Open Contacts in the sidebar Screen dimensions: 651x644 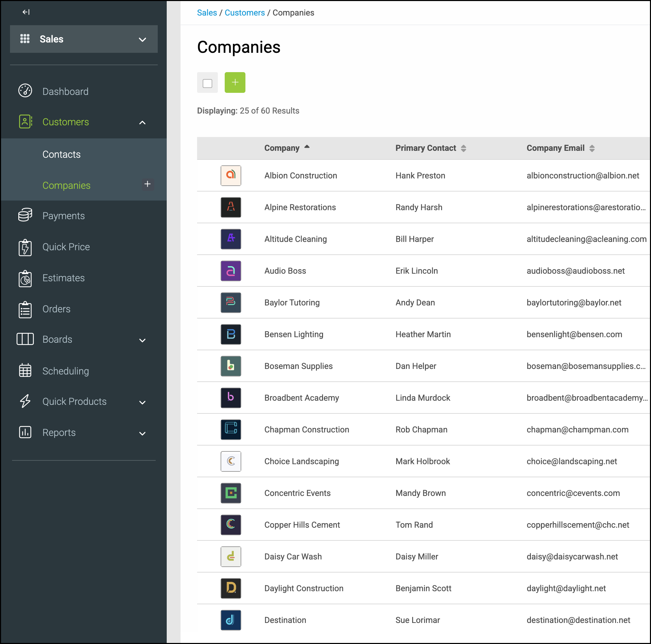pos(61,154)
